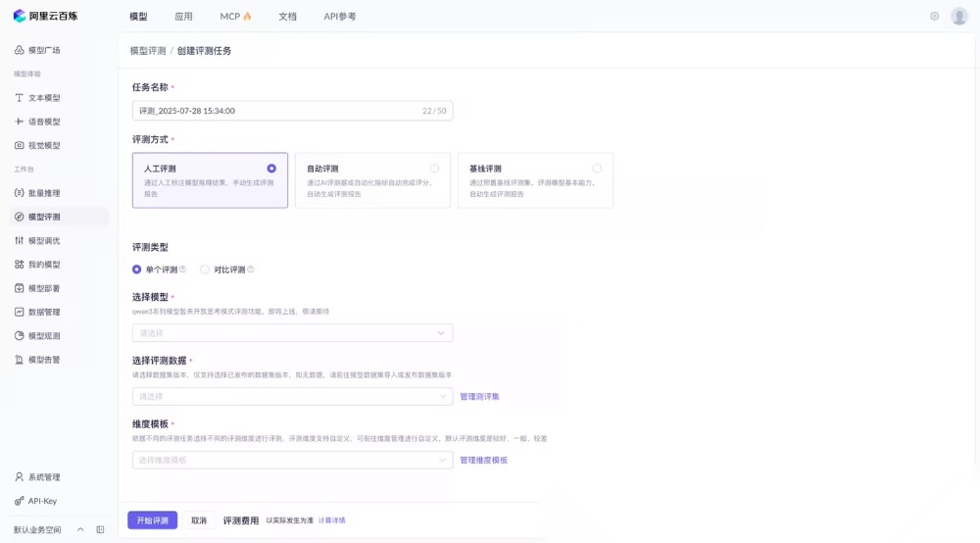Click the 评测费用 label
980x543 pixels.
(241, 519)
